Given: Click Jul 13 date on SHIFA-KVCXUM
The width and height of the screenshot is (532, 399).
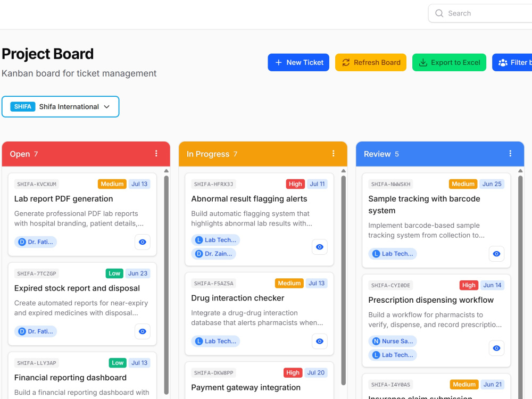Looking at the screenshot, I should point(139,184).
